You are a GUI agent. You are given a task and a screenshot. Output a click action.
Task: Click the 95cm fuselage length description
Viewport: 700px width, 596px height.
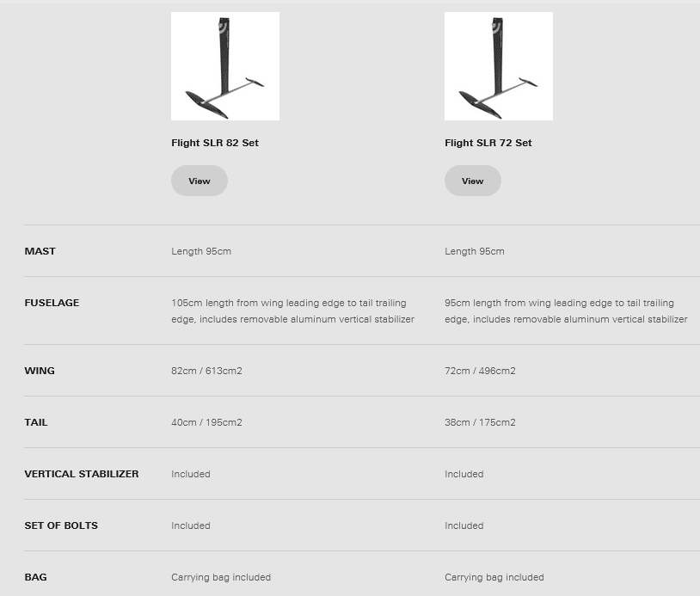(566, 310)
